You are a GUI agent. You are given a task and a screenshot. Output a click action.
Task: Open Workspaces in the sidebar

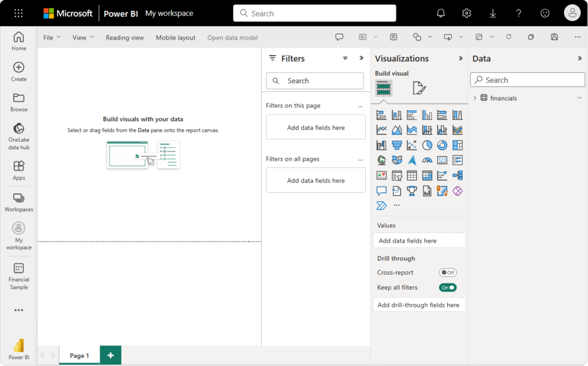pyautogui.click(x=19, y=203)
